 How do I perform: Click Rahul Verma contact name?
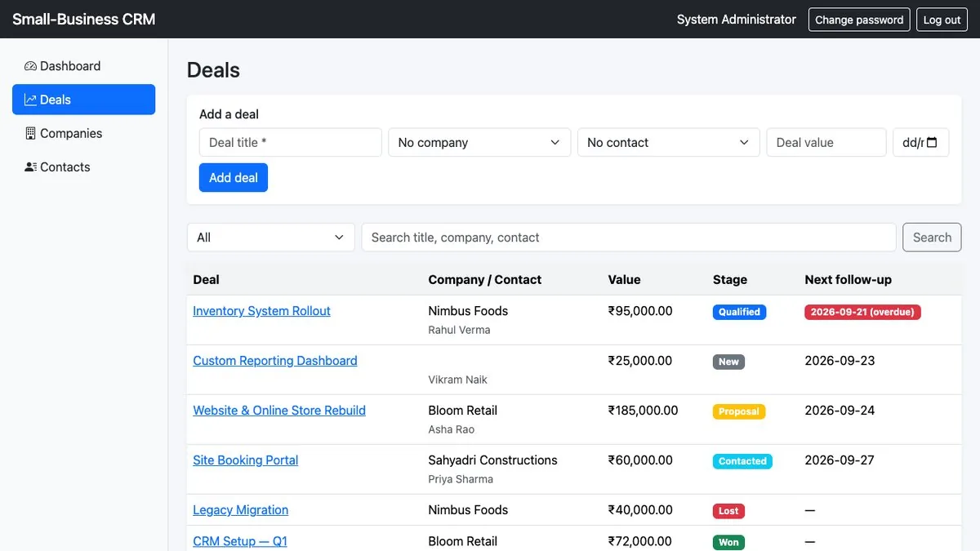(459, 331)
